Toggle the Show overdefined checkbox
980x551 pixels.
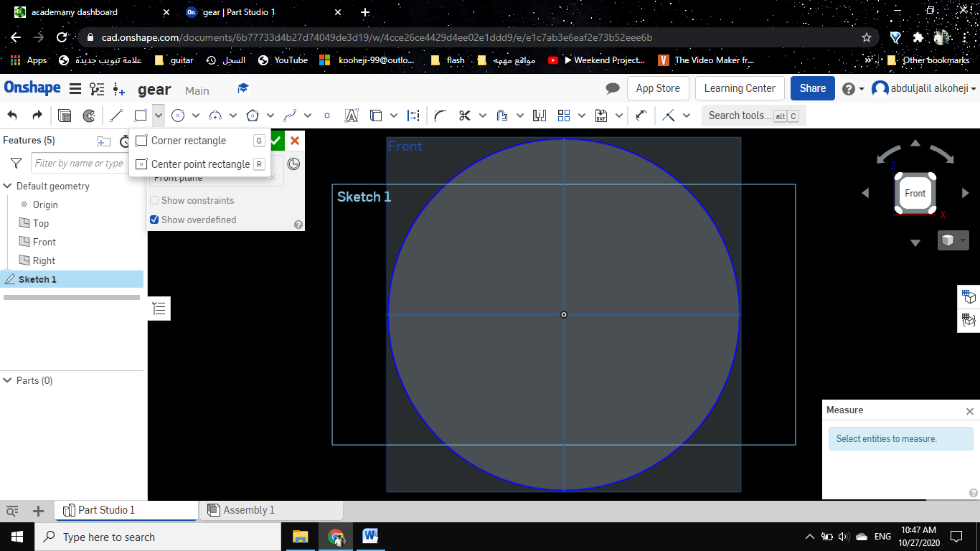(x=154, y=220)
